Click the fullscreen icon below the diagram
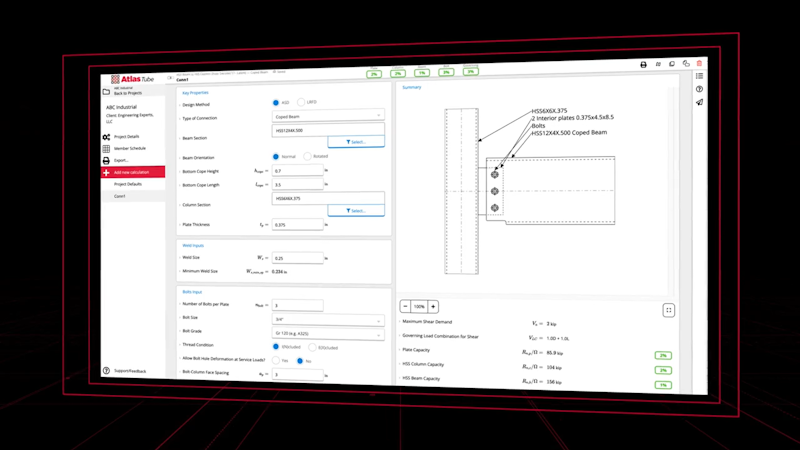The width and height of the screenshot is (800, 450). [x=669, y=310]
